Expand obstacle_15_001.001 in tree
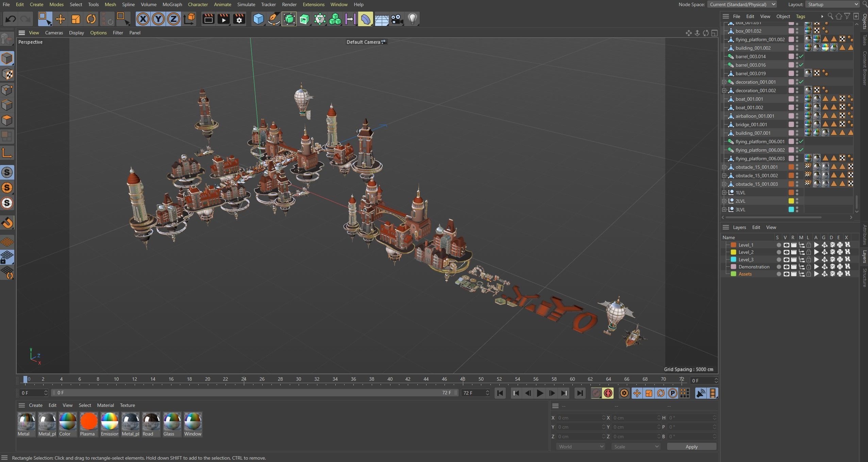This screenshot has height=462, width=868. (x=724, y=167)
